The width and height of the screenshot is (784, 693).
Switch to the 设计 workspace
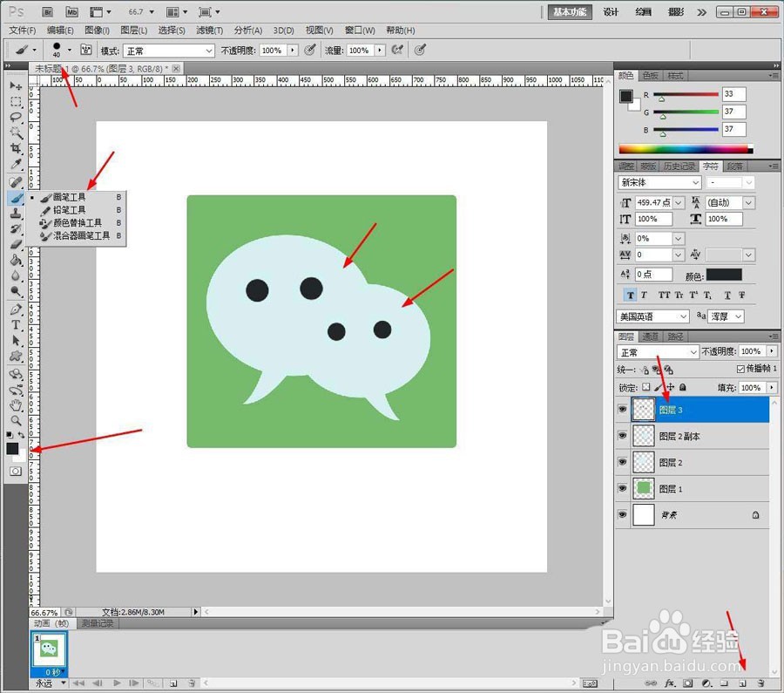[611, 12]
